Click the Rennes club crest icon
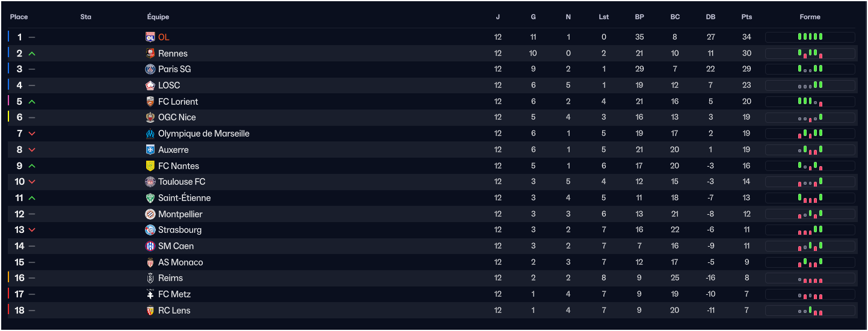 [x=150, y=54]
